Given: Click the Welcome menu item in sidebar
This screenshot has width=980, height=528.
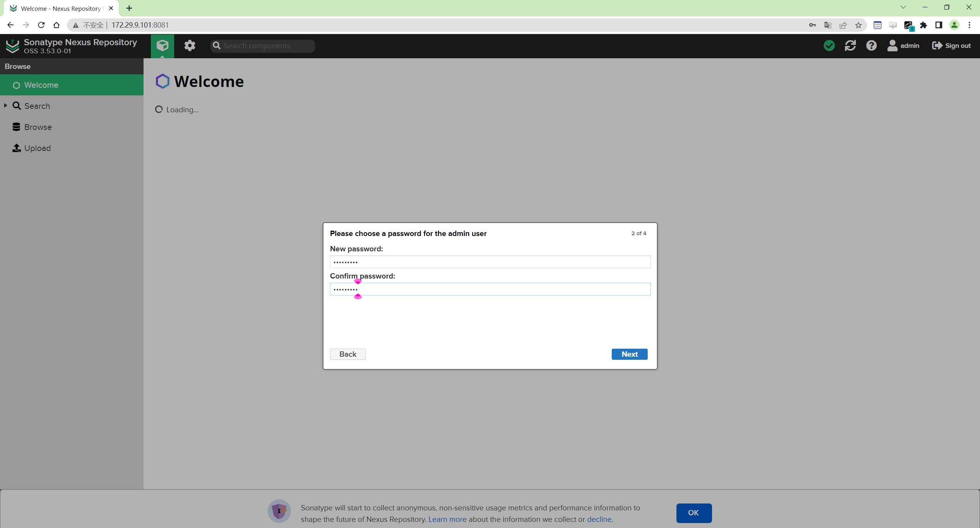Looking at the screenshot, I should click(x=41, y=85).
